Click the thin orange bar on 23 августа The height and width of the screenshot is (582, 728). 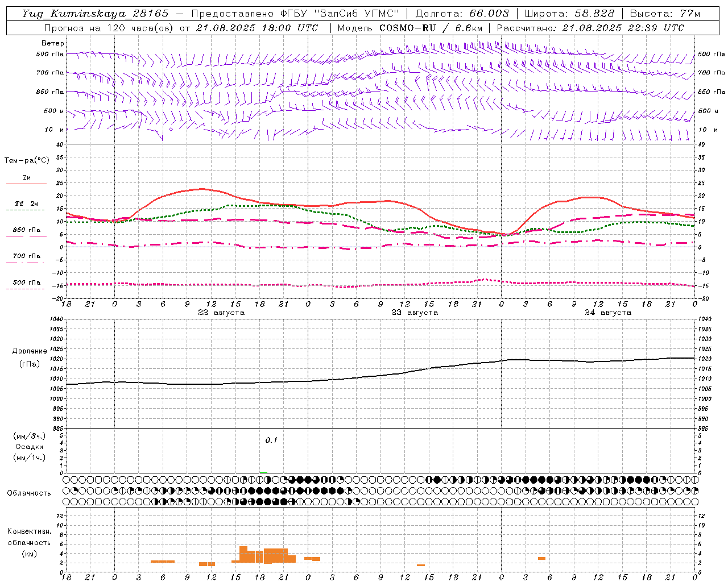[421, 565]
